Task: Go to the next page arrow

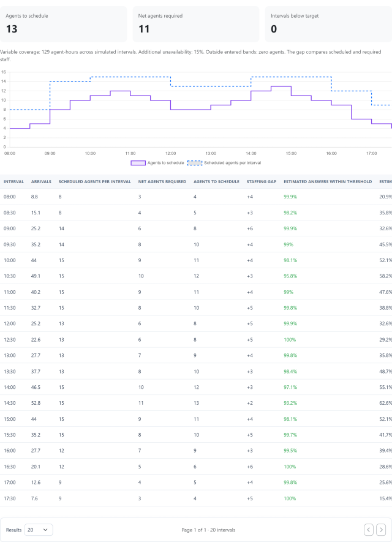Action: point(381,530)
